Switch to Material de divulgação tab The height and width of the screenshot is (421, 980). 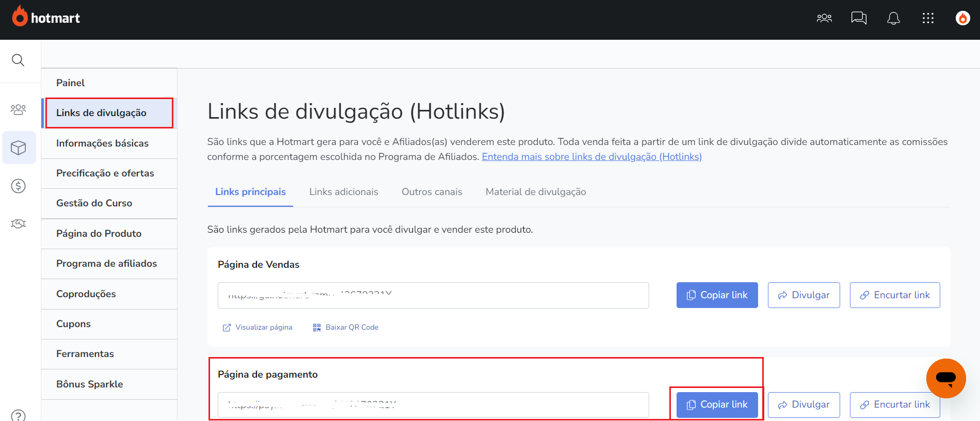tap(536, 192)
